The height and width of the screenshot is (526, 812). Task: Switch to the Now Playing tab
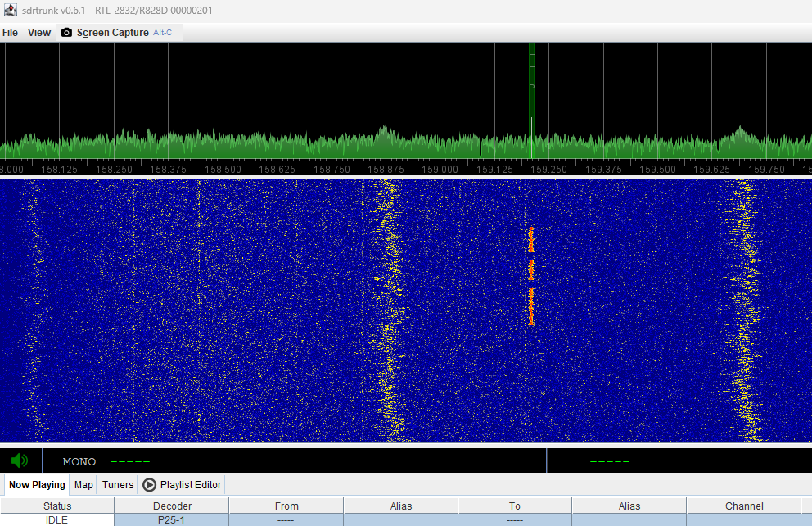(x=37, y=484)
